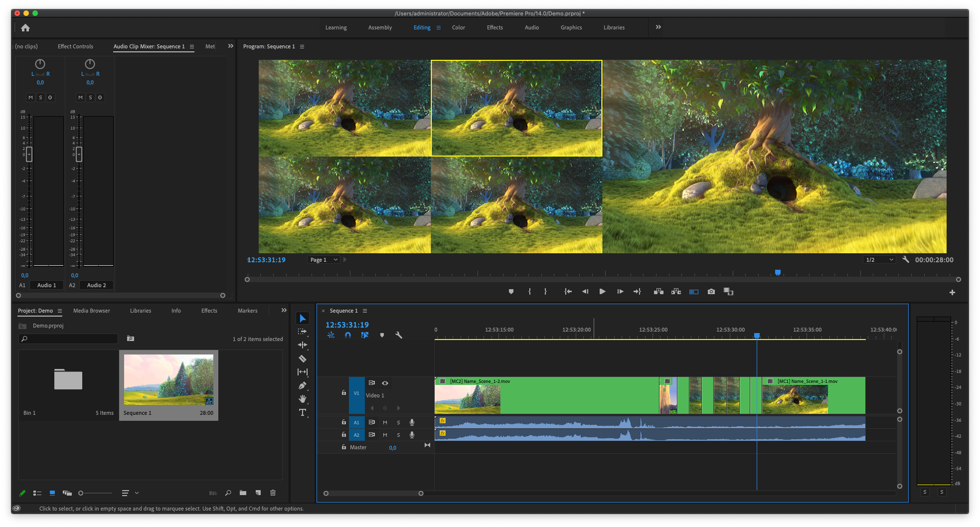The image size is (980, 527).
Task: Click the Home icon
Action: point(25,28)
